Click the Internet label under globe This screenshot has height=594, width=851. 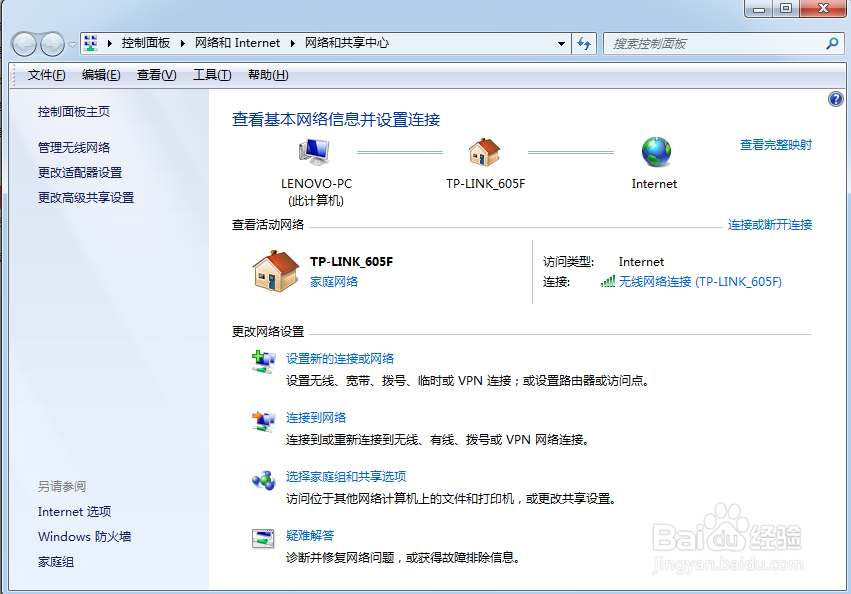point(654,184)
